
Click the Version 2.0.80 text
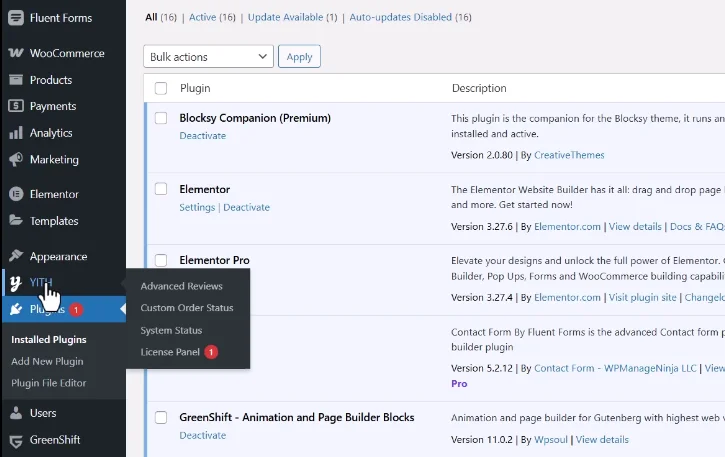point(482,155)
